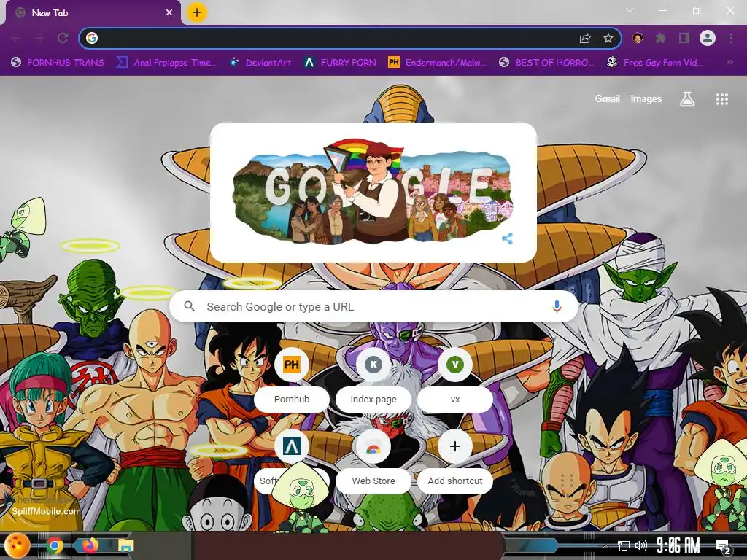The width and height of the screenshot is (747, 560).
Task: Open the BEST OF HORRO... bookmark
Action: pos(546,63)
